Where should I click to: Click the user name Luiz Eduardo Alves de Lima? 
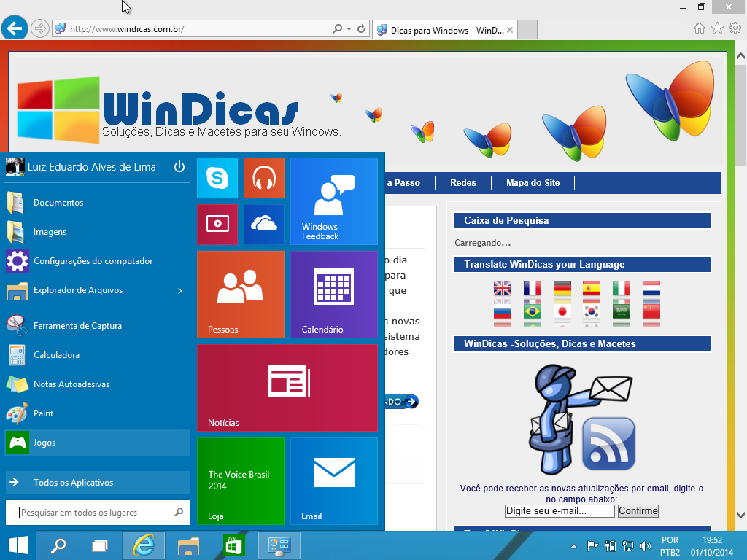(x=91, y=167)
